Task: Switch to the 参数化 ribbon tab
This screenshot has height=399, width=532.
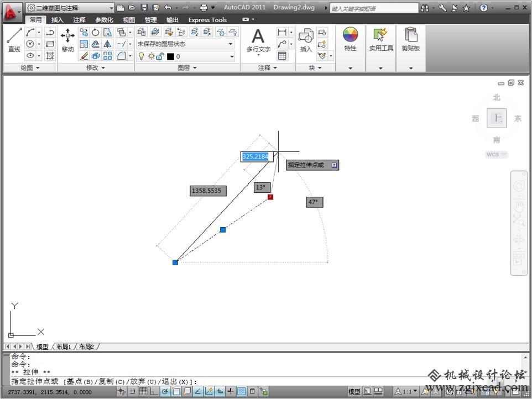Action: point(104,20)
